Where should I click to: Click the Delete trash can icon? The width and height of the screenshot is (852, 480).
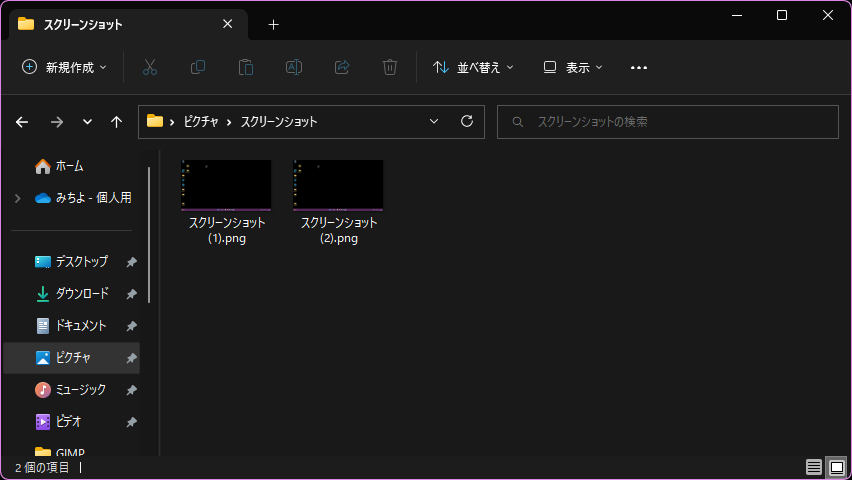390,67
